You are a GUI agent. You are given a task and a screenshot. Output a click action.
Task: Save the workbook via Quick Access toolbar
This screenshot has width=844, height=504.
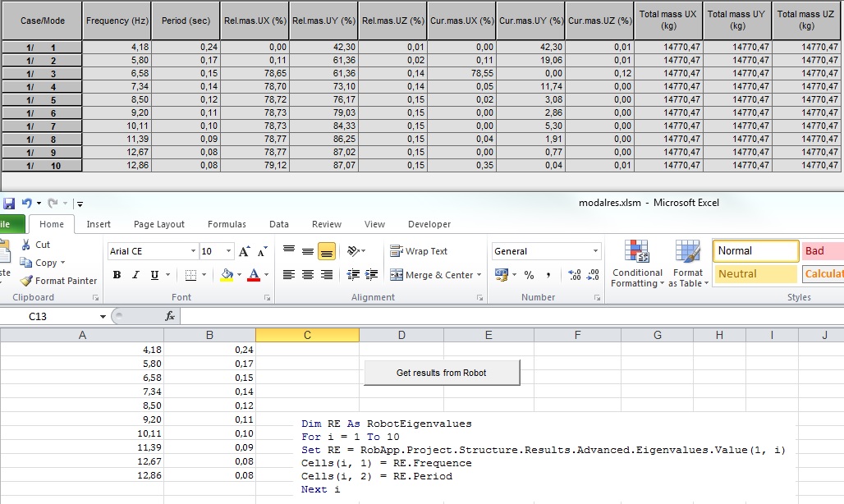[8, 203]
